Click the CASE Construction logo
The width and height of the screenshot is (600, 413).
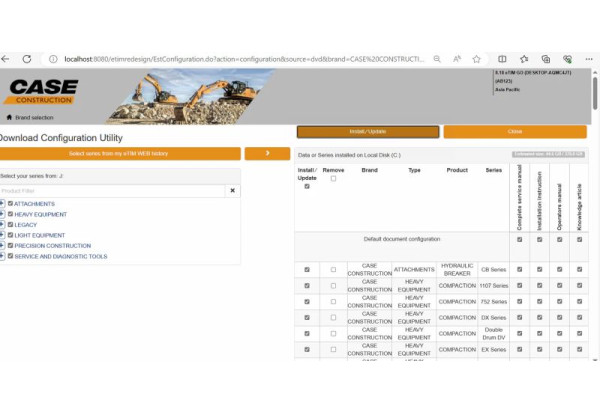[40, 92]
